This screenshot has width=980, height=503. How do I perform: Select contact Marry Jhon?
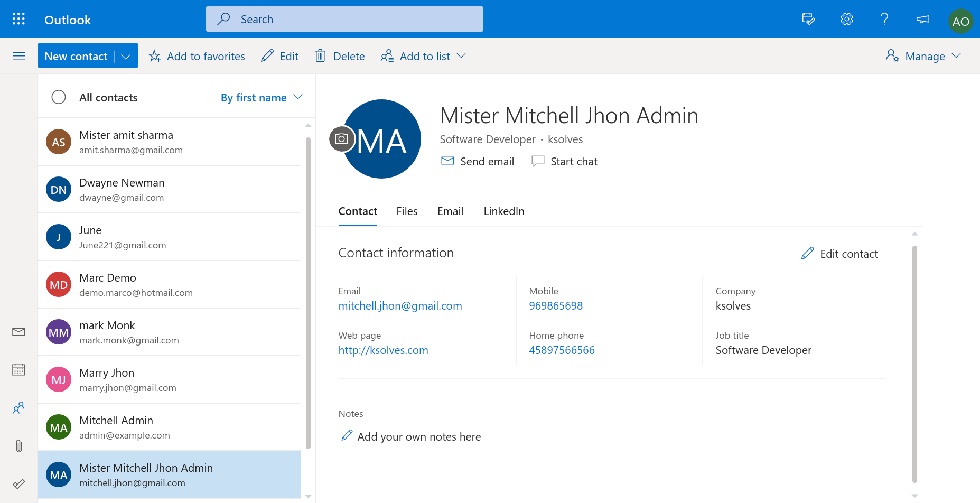pos(170,380)
